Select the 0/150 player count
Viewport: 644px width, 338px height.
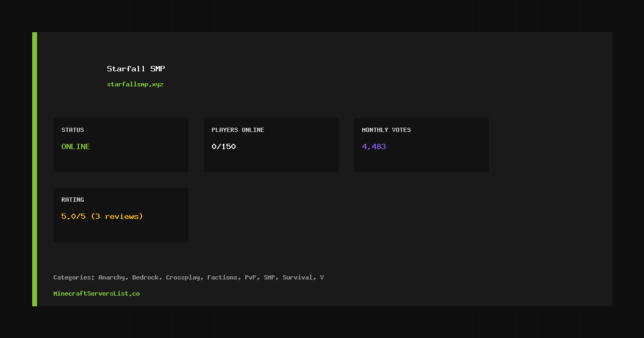tap(224, 146)
